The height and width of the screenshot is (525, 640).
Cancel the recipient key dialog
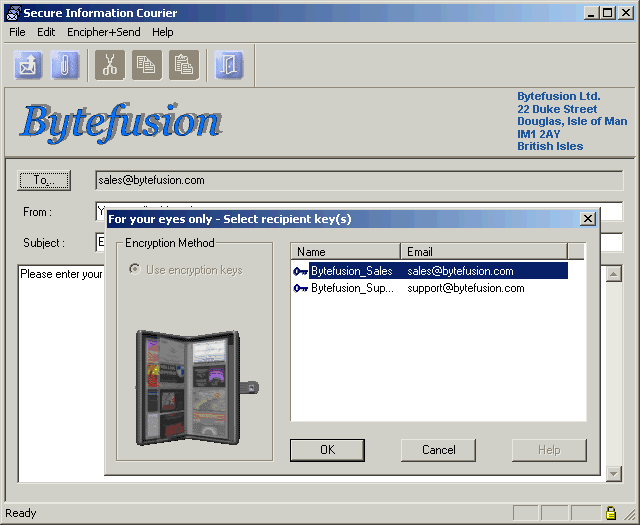(x=438, y=450)
